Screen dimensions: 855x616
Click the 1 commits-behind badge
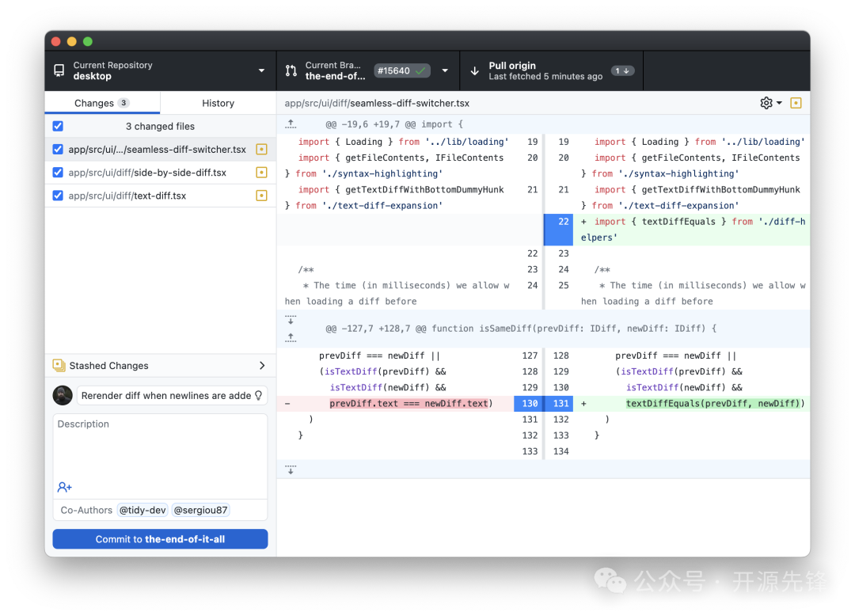(622, 71)
